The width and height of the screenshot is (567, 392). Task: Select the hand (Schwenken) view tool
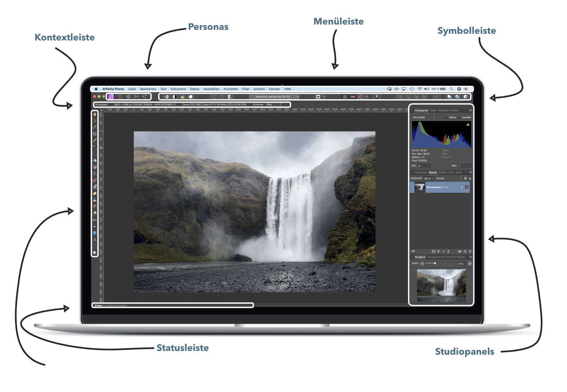pos(94,114)
